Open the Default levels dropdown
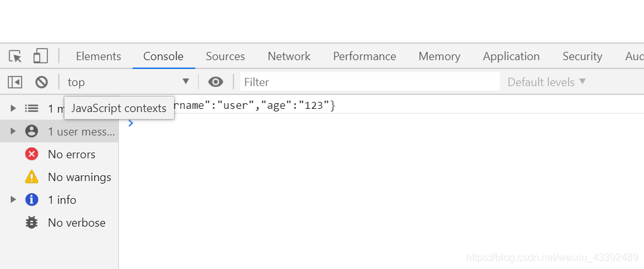 click(547, 82)
